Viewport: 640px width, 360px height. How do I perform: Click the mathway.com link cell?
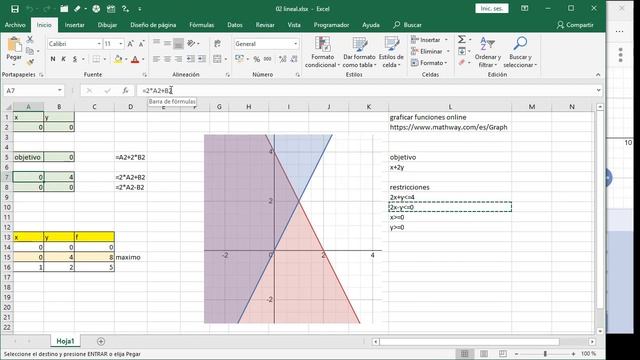click(x=449, y=127)
